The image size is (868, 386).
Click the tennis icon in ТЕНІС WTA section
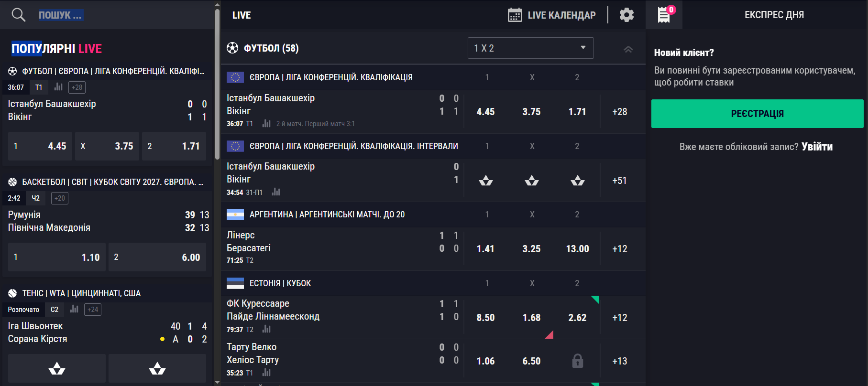(12, 292)
